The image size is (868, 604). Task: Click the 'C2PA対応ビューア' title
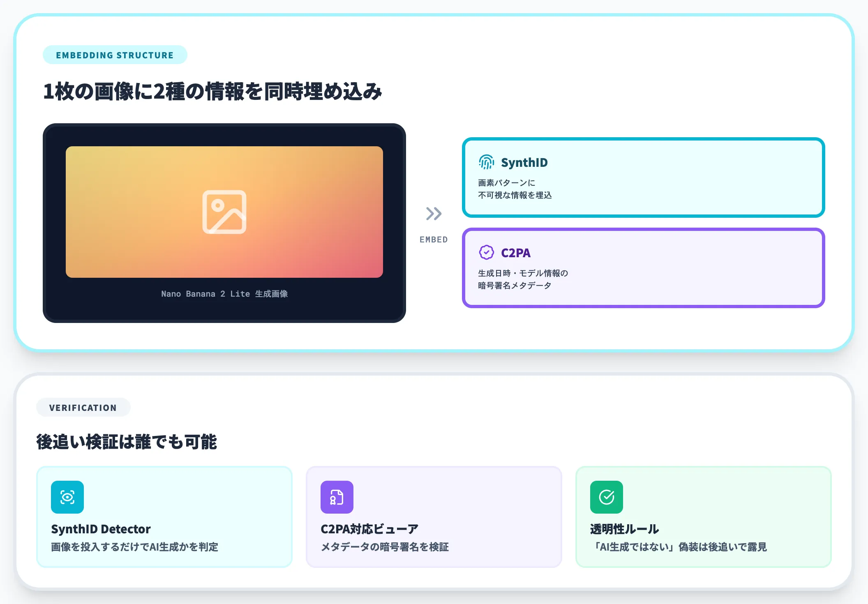click(369, 529)
